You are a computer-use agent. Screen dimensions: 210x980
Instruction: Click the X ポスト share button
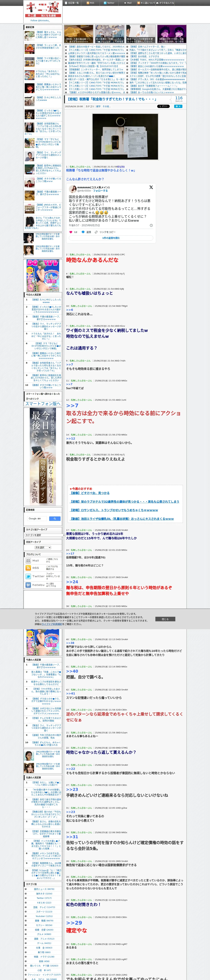pos(164,106)
